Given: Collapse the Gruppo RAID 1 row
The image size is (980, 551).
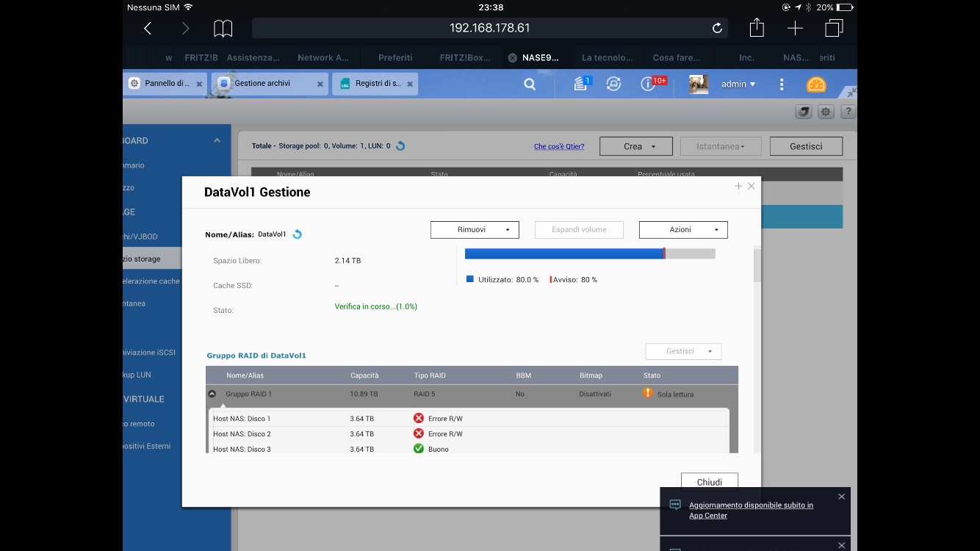Looking at the screenshot, I should tap(212, 394).
